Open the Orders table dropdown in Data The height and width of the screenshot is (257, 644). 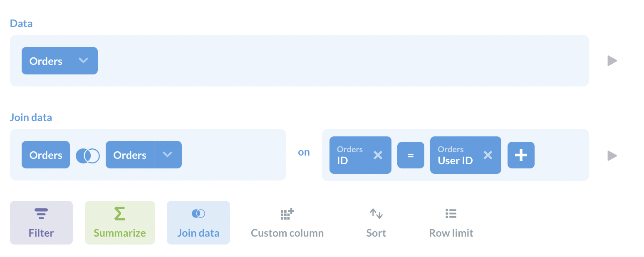(x=84, y=60)
